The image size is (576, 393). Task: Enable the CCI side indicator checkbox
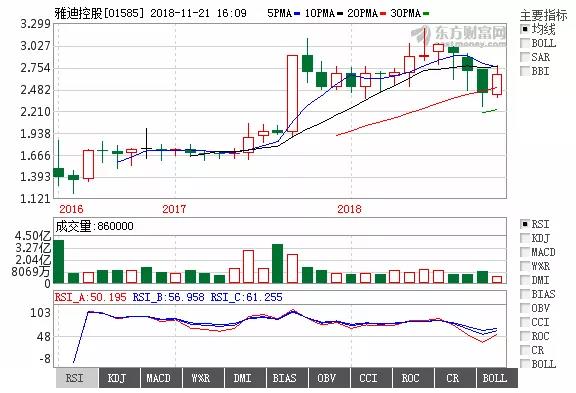[525, 322]
